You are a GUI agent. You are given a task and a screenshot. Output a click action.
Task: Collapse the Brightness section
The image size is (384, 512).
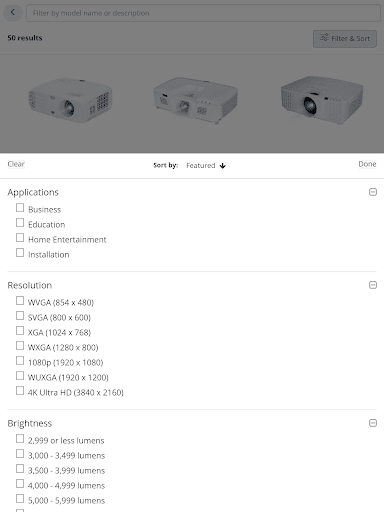coord(373,423)
